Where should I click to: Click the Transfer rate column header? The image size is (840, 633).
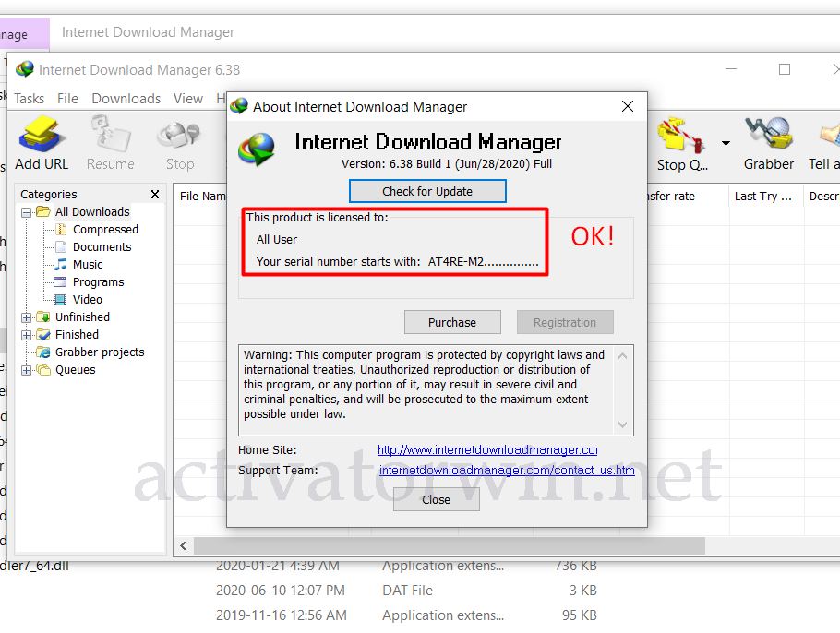(x=687, y=196)
